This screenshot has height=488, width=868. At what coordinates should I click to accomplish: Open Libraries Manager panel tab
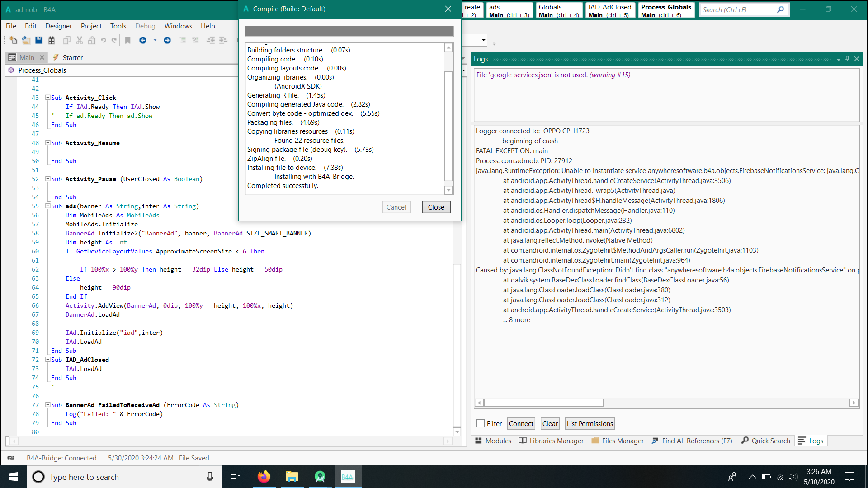click(x=551, y=441)
